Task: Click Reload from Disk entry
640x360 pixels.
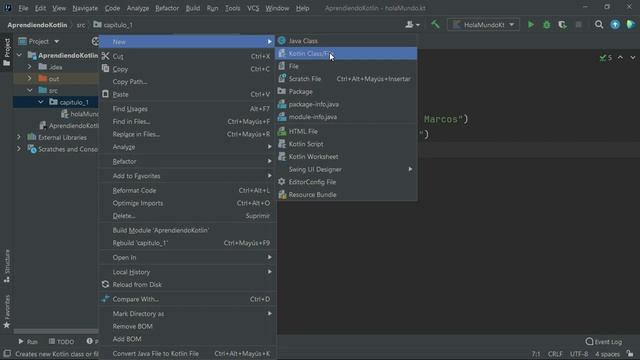Action: pyautogui.click(x=187, y=284)
